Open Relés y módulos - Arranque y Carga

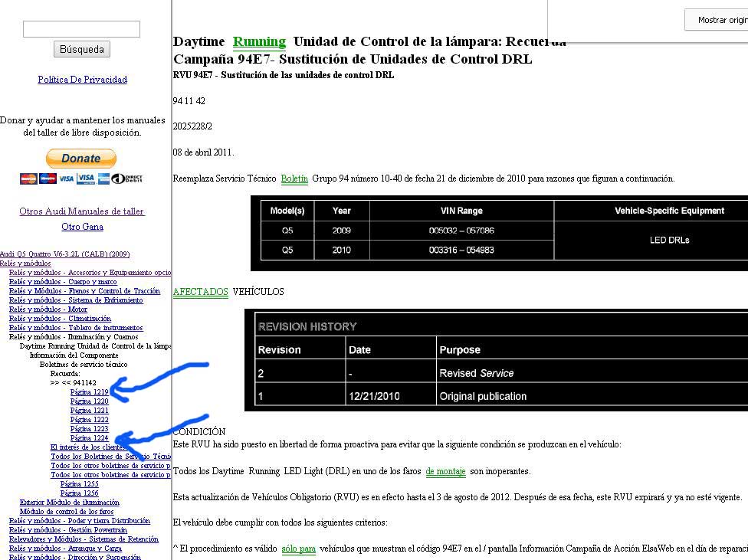65,549
